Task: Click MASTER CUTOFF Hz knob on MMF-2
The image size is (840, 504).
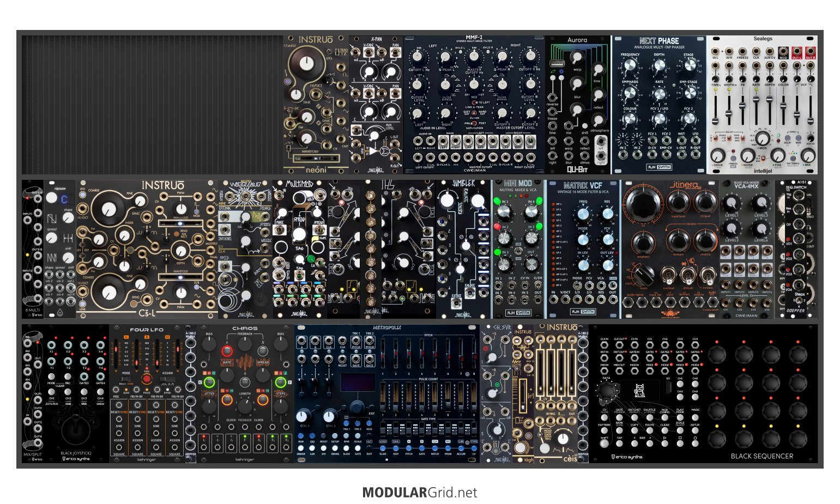Action: pos(474,58)
